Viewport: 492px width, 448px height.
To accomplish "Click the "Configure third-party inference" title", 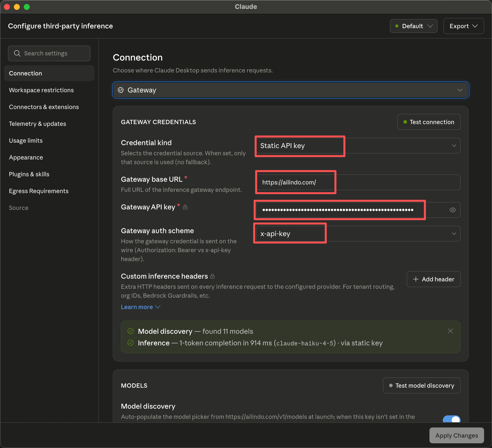I will tap(60, 26).
